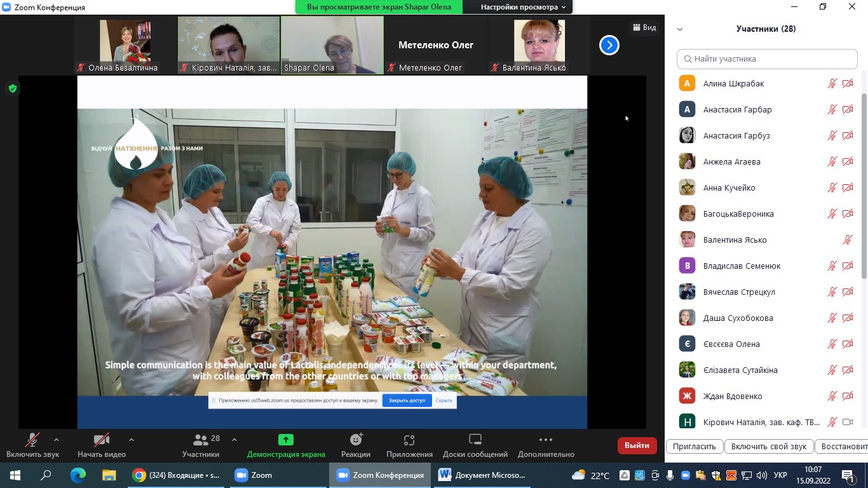
Task: Click the Пригласить invite button
Action: (695, 446)
